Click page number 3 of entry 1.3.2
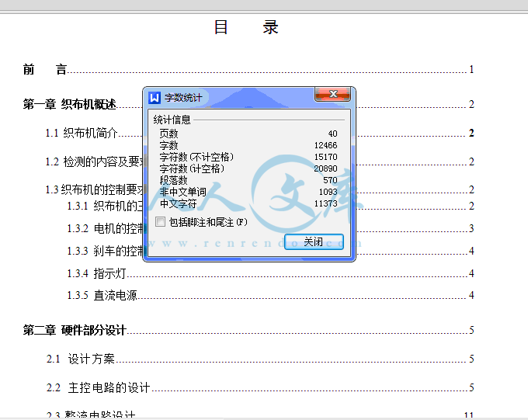Viewport: 528px width, 420px height. (x=471, y=228)
